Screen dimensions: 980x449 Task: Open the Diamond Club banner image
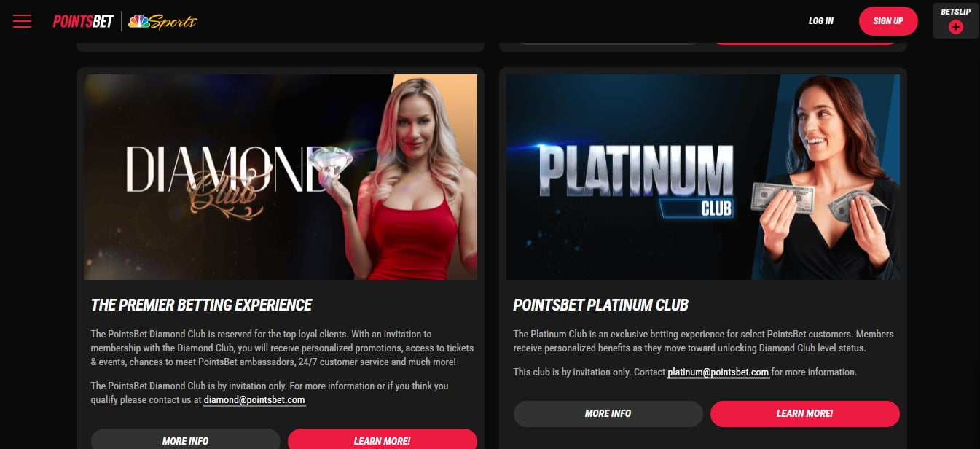click(x=281, y=177)
